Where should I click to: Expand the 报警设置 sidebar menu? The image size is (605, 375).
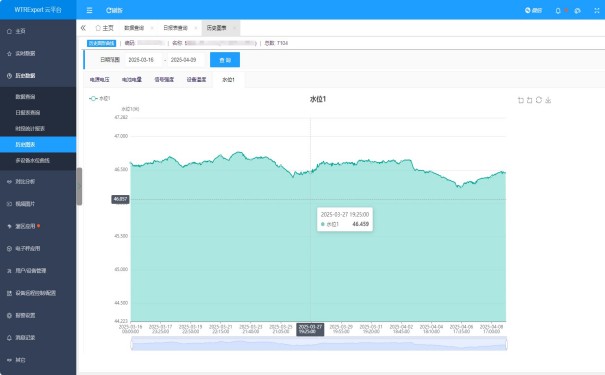[38, 315]
